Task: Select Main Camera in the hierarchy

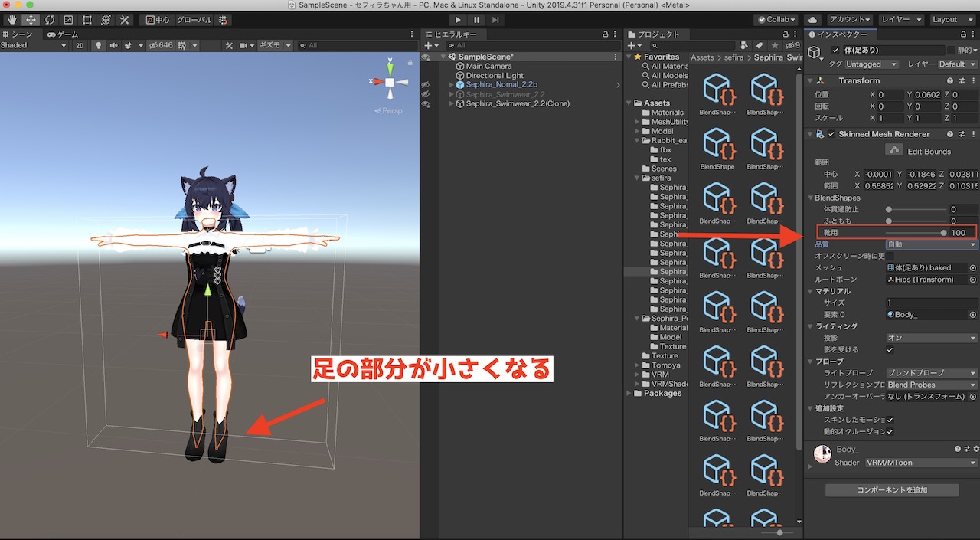Action: click(488, 67)
